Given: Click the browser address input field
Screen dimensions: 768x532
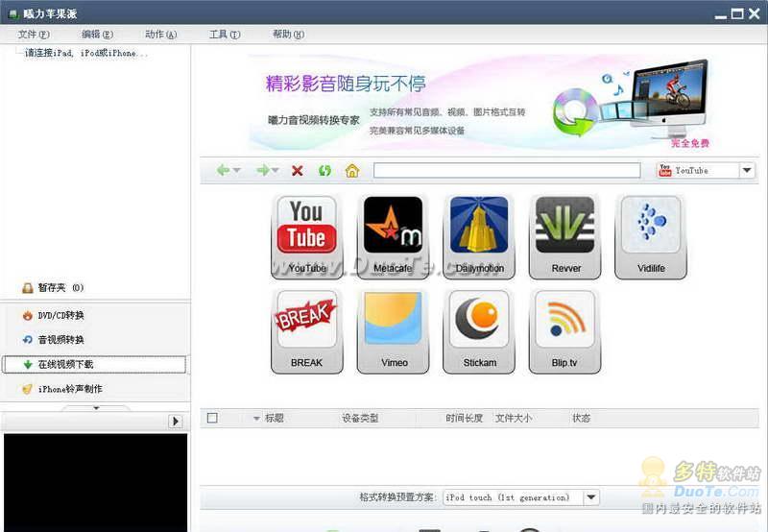Looking at the screenshot, I should 507,171.
